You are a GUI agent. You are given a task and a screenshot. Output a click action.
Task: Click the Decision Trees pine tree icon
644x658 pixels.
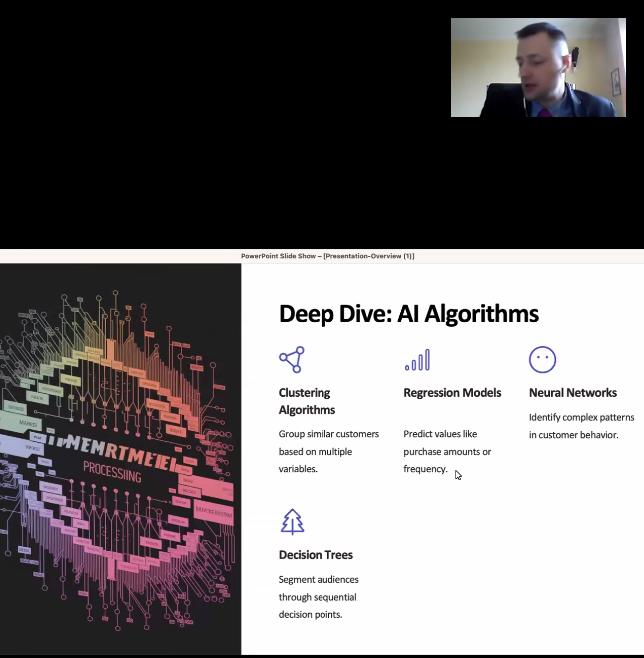pyautogui.click(x=292, y=522)
